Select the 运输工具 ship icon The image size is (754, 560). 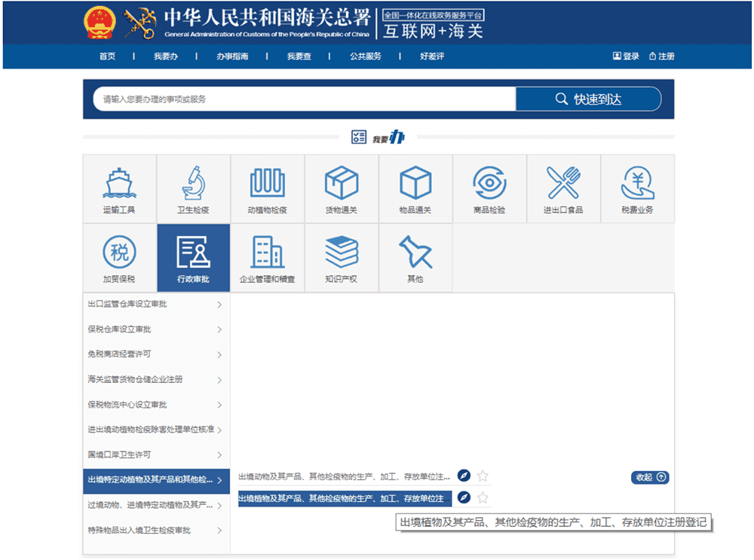tap(119, 182)
